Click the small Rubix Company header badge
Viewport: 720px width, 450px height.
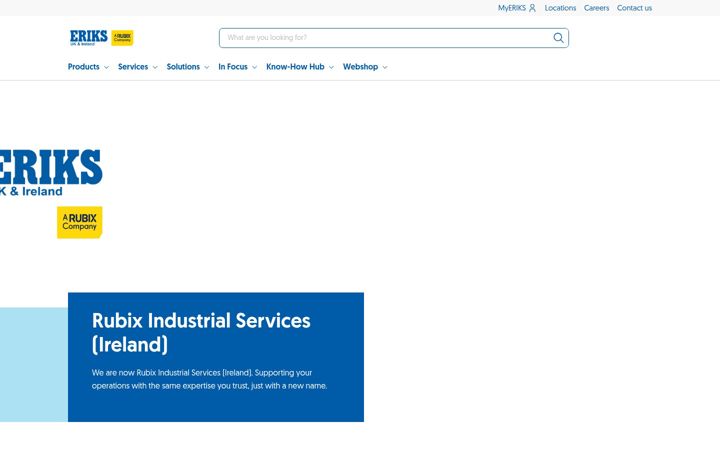click(x=122, y=38)
